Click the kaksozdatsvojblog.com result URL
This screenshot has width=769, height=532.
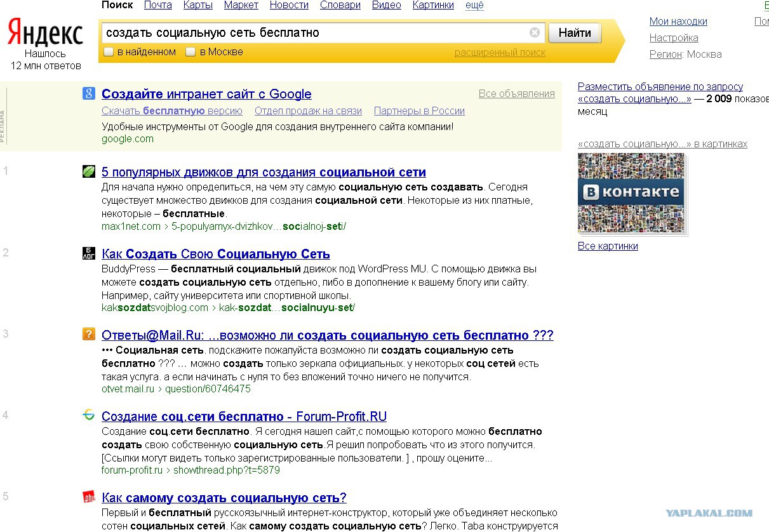click(229, 308)
